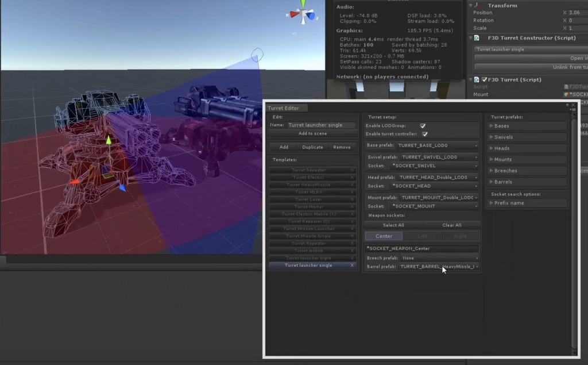Click Mount field socket object icon

566,95
